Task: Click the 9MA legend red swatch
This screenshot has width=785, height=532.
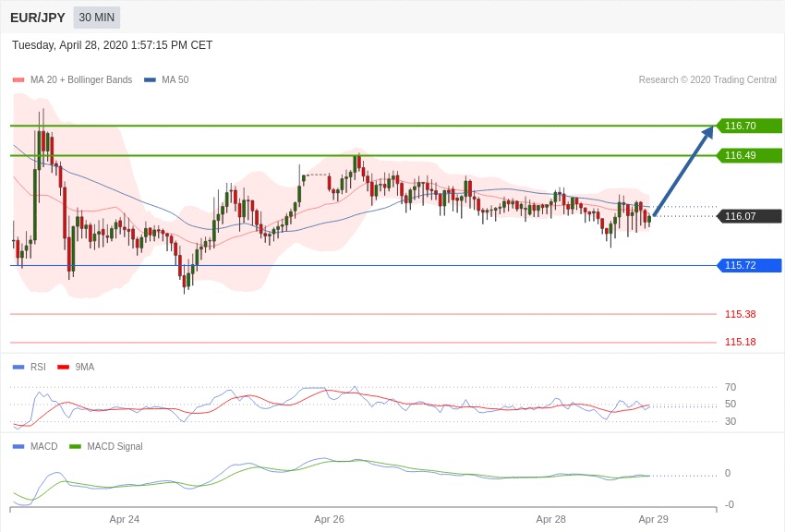Action: pos(64,367)
